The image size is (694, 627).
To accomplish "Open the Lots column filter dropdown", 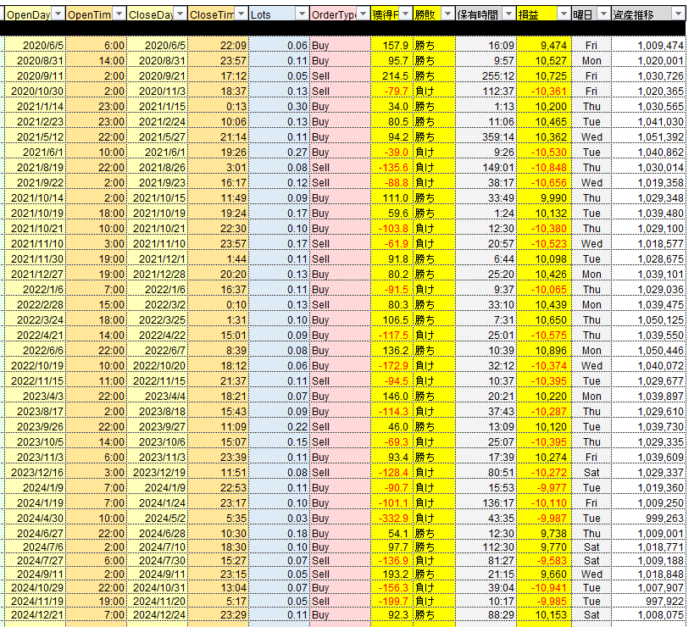I will [x=301, y=14].
